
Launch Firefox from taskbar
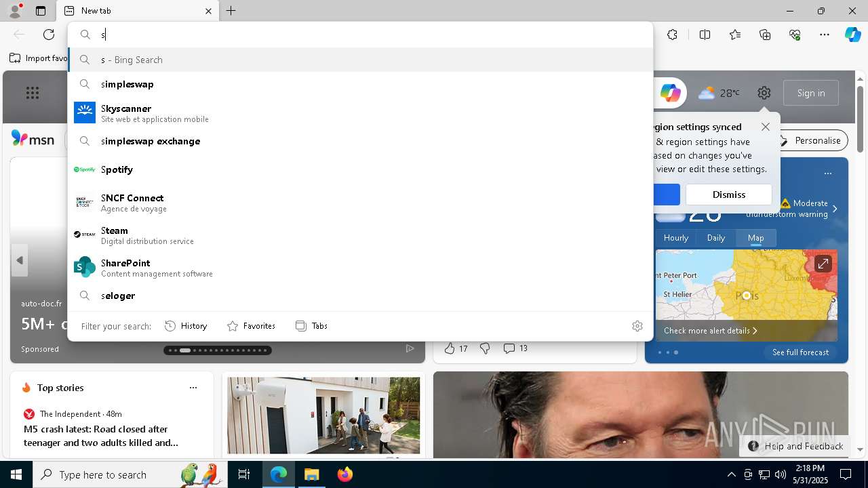click(x=344, y=474)
